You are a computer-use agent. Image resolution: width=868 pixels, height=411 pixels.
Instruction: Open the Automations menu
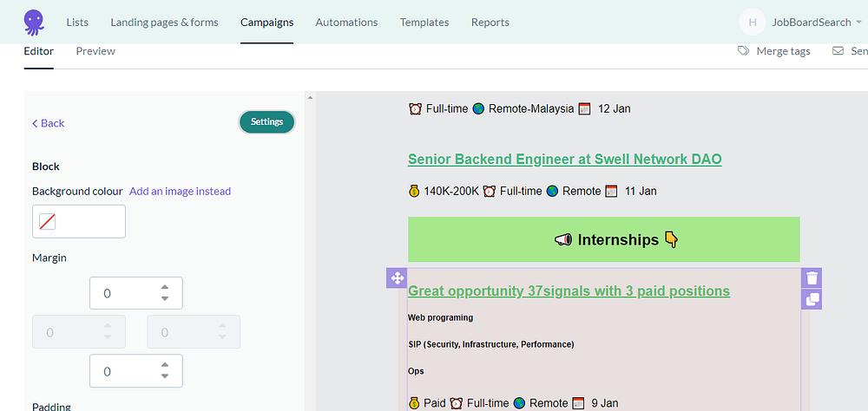pyautogui.click(x=346, y=22)
